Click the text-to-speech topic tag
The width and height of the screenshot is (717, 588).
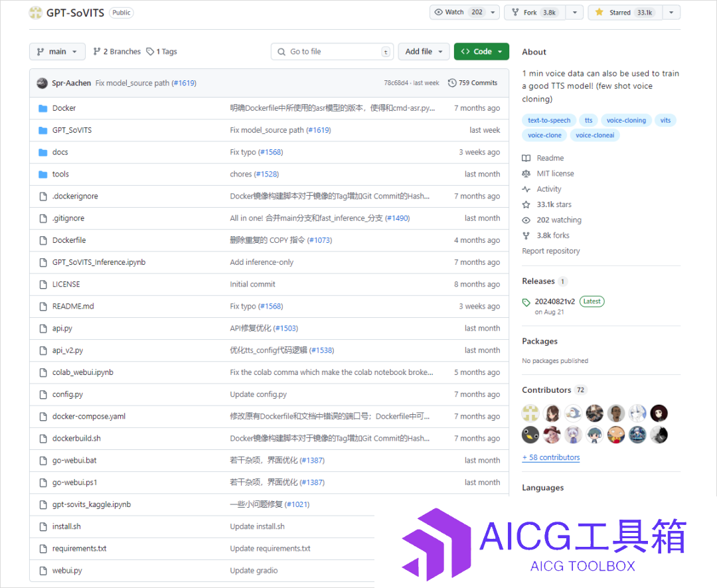549,120
